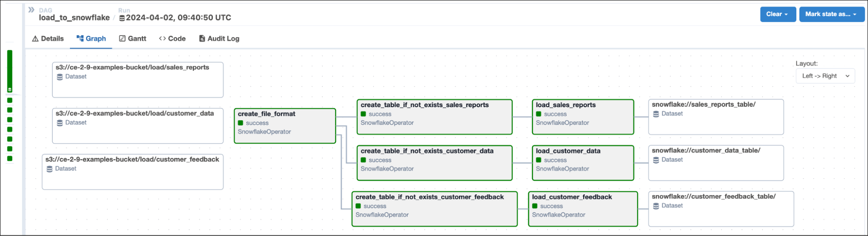
Task: Switch to the Code tab
Action: pyautogui.click(x=172, y=39)
